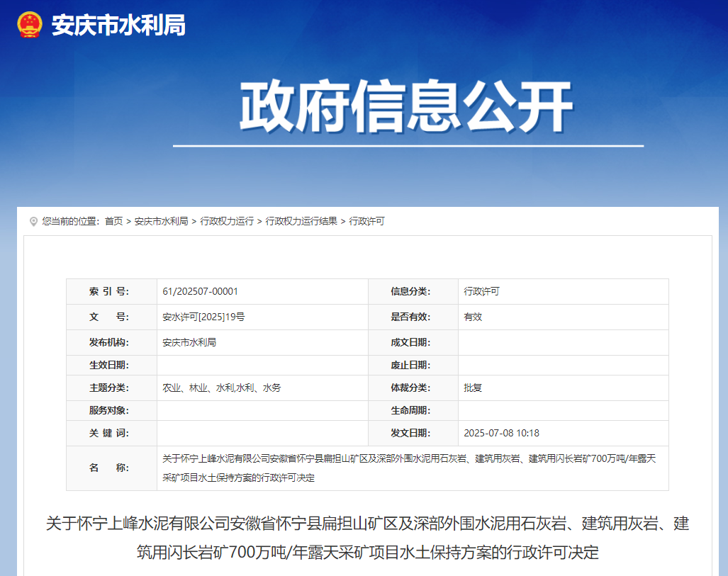
Task: Select 行政许可 at the breadcrumb end
Action: pos(366,222)
